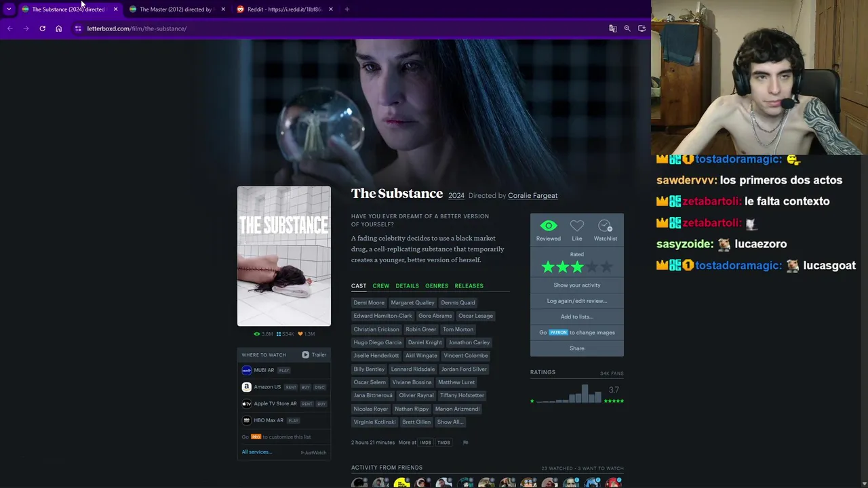Click the yellow friend avatar
The image size is (868, 488).
[x=402, y=483]
